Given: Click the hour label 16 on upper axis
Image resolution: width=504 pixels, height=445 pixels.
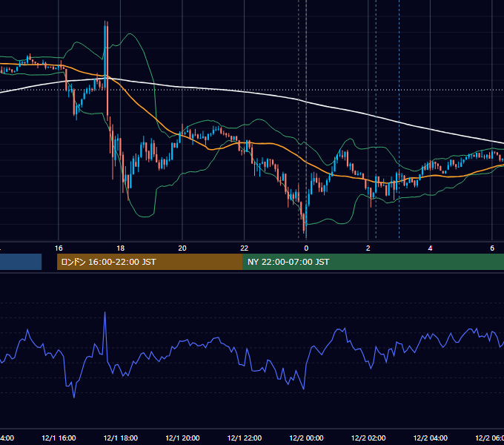Looking at the screenshot, I should pos(59,248).
